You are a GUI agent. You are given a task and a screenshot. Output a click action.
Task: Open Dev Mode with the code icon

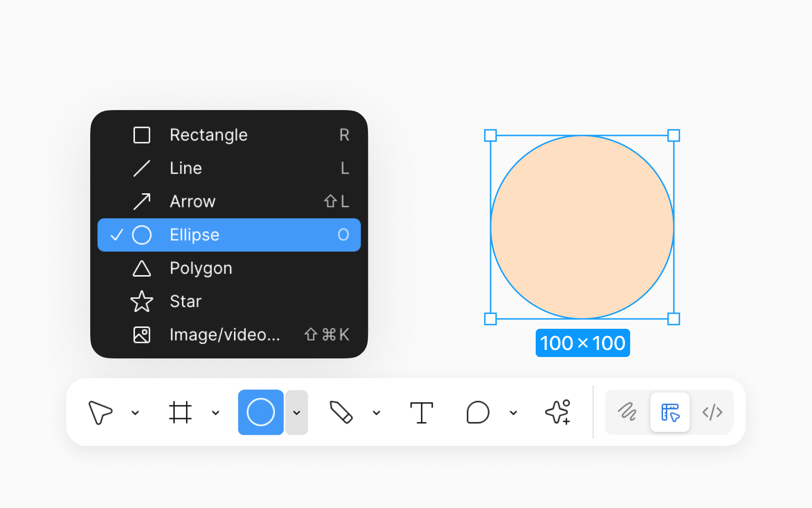[x=712, y=413]
